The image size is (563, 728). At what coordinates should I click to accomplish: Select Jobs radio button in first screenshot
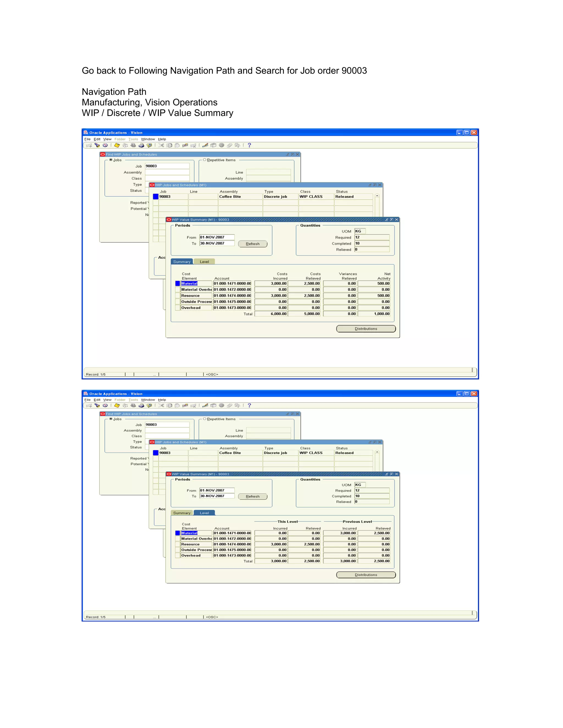click(x=111, y=160)
